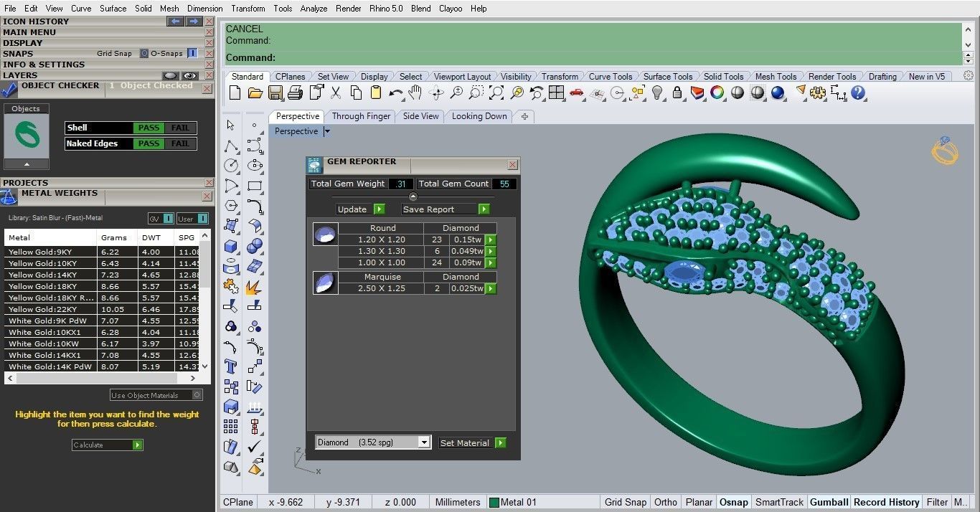This screenshot has width=980, height=512.
Task: Toggle the User library switch
Action: click(x=203, y=219)
